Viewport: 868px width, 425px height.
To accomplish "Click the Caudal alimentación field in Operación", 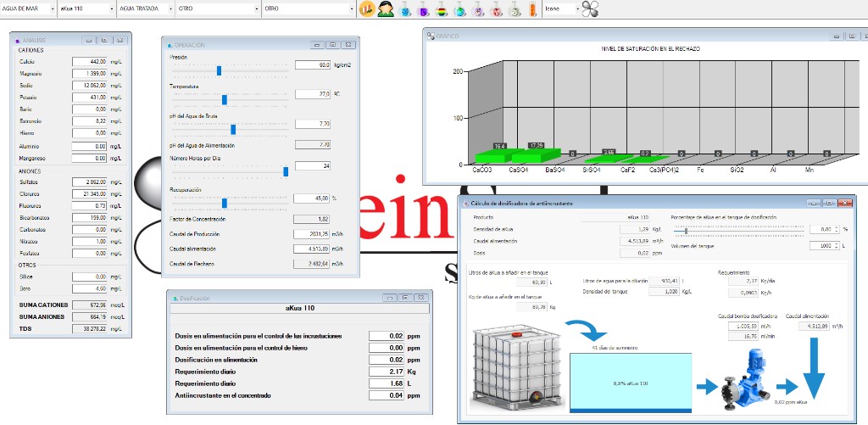I will [312, 249].
